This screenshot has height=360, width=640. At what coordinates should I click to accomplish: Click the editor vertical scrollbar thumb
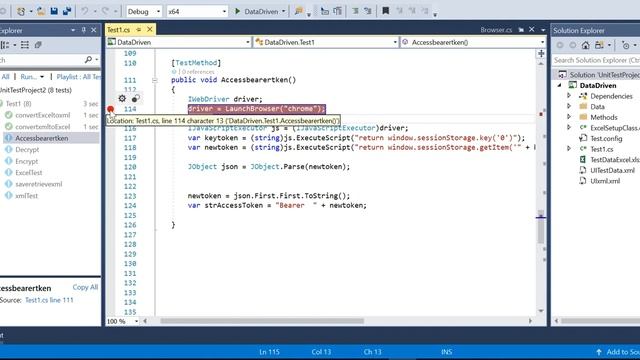click(541, 227)
